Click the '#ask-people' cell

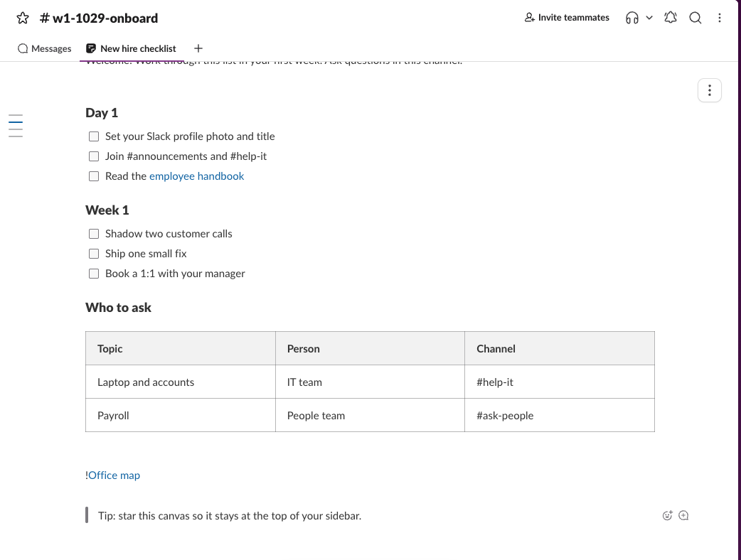(560, 416)
